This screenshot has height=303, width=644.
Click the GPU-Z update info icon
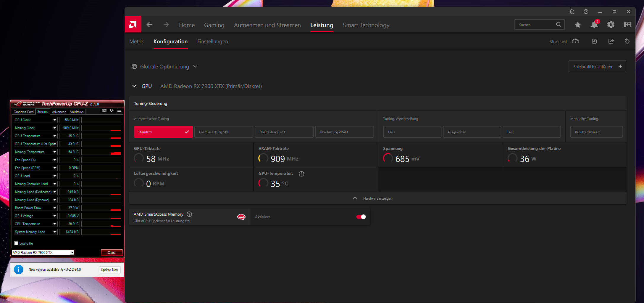(x=19, y=270)
